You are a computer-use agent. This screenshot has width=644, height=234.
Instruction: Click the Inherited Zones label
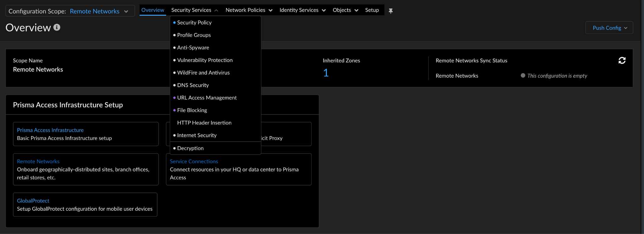coord(341,61)
